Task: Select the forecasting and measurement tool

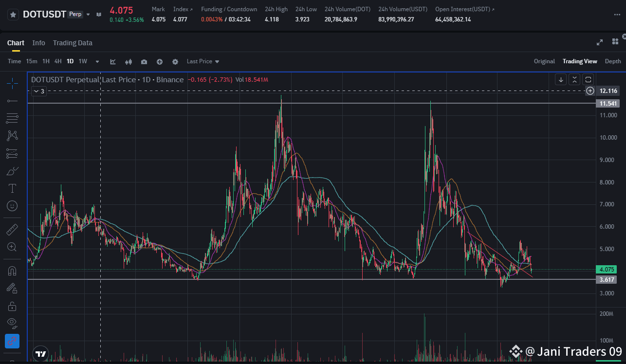Action: pyautogui.click(x=12, y=153)
